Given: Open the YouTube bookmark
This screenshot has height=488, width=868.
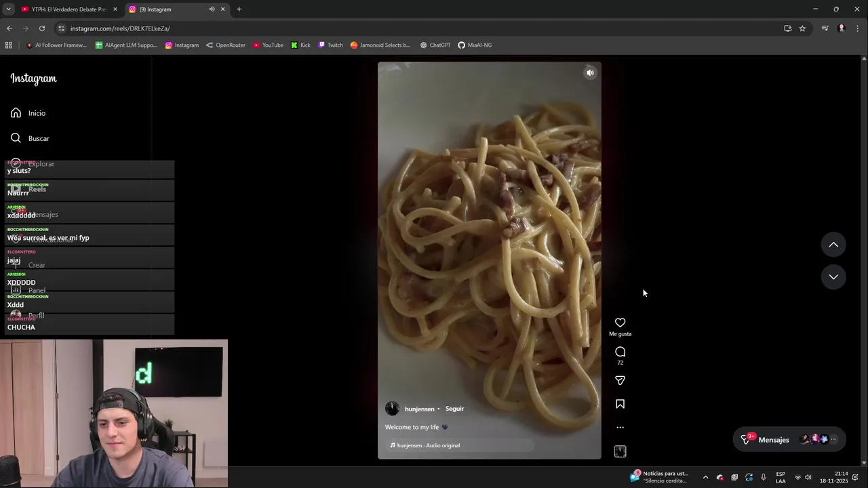Looking at the screenshot, I should click(268, 45).
